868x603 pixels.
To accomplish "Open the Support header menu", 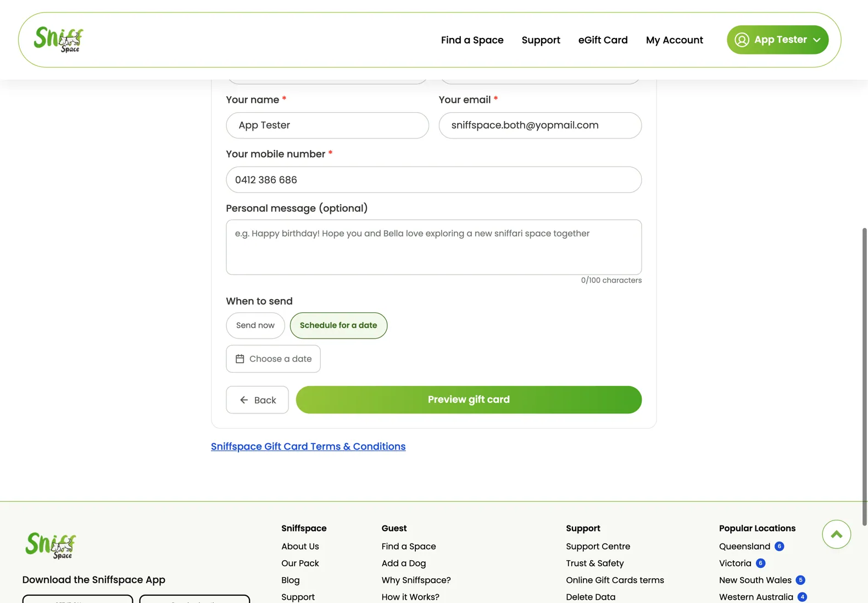I will point(541,40).
